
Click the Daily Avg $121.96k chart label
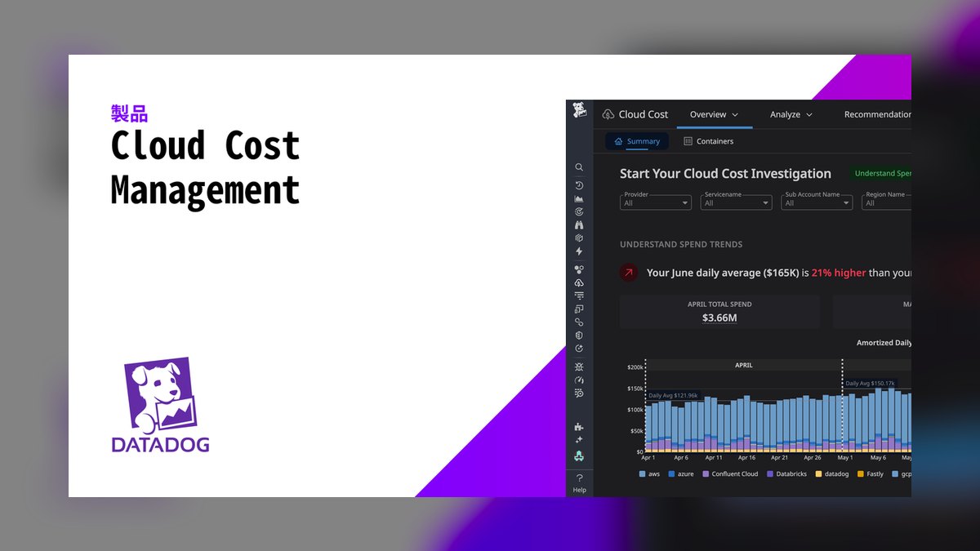674,395
